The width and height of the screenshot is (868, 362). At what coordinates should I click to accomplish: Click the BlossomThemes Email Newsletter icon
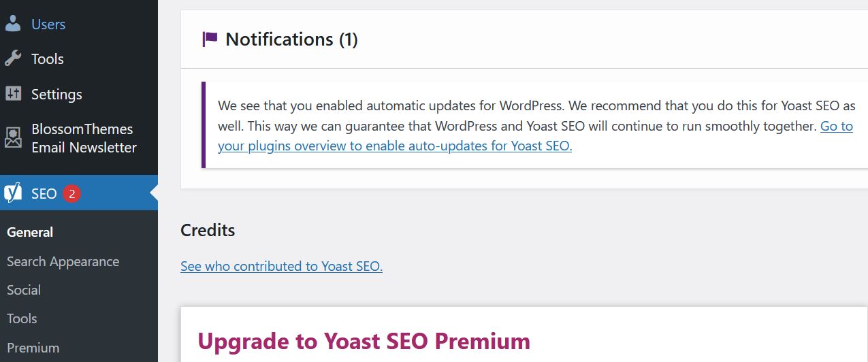[x=13, y=138]
